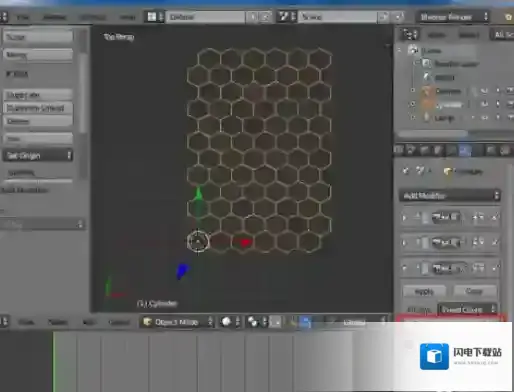The width and height of the screenshot is (514, 392).
Task: Toggle Lamp visibility eye in outliner
Action: coord(484,117)
